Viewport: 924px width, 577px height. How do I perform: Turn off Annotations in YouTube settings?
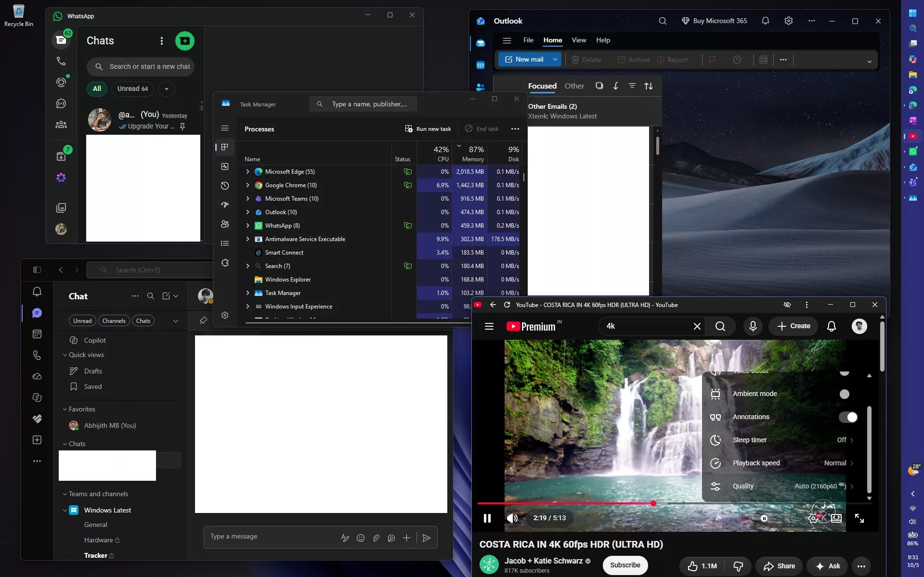coord(848,417)
